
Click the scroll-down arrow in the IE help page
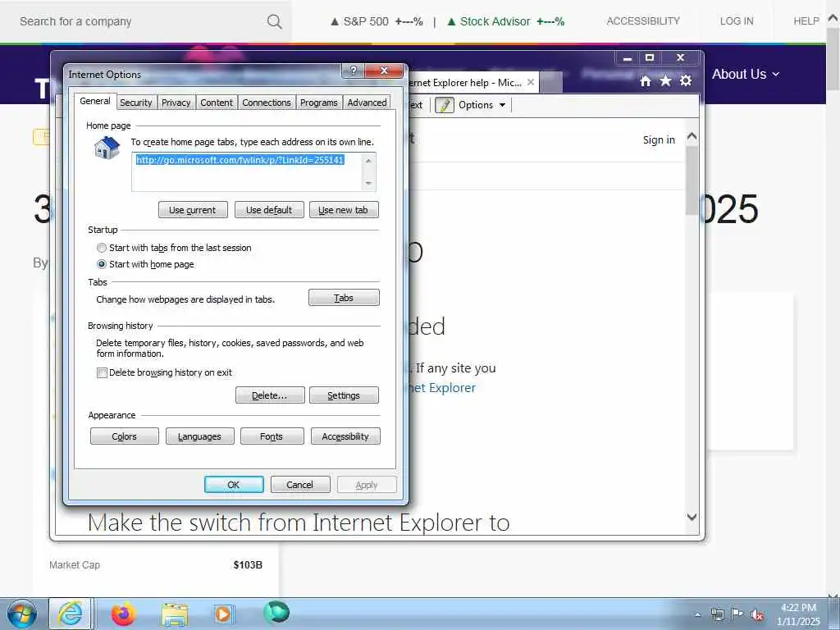(x=692, y=517)
